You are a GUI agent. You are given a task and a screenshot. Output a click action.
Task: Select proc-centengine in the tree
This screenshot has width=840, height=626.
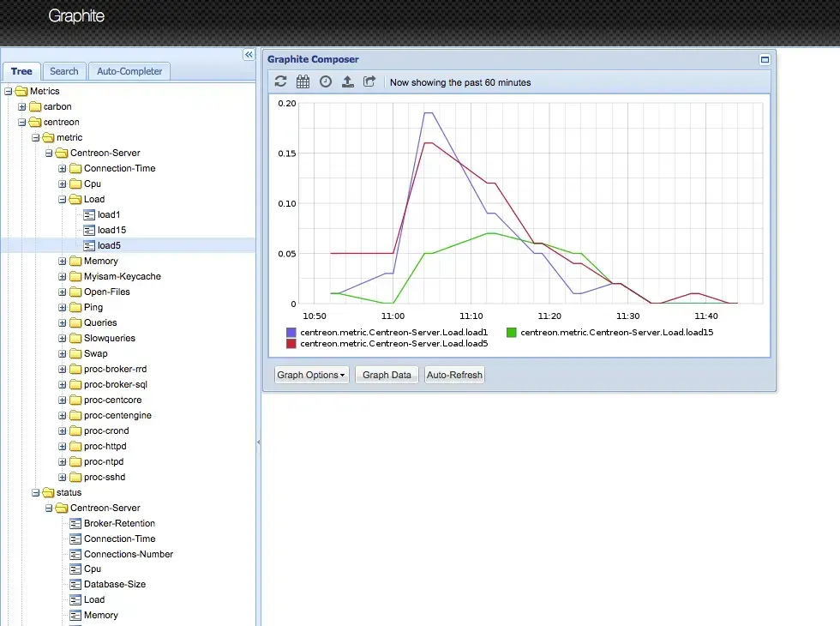pos(118,416)
